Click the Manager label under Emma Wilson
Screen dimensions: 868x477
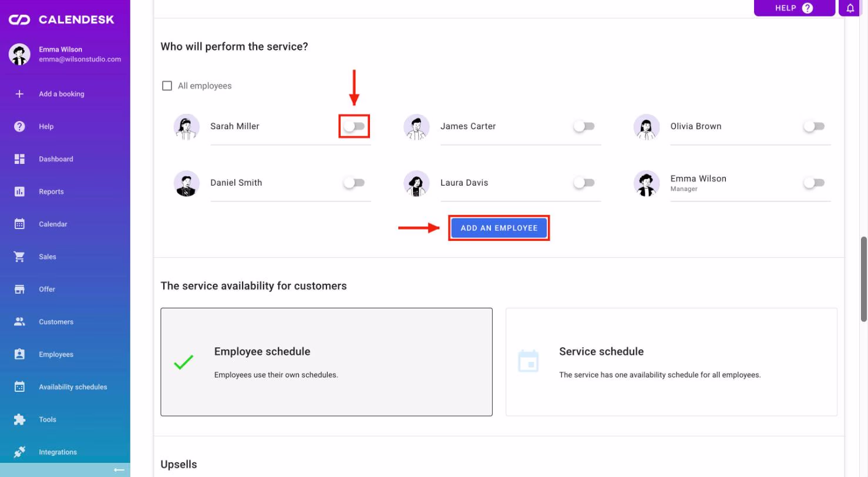click(x=684, y=189)
